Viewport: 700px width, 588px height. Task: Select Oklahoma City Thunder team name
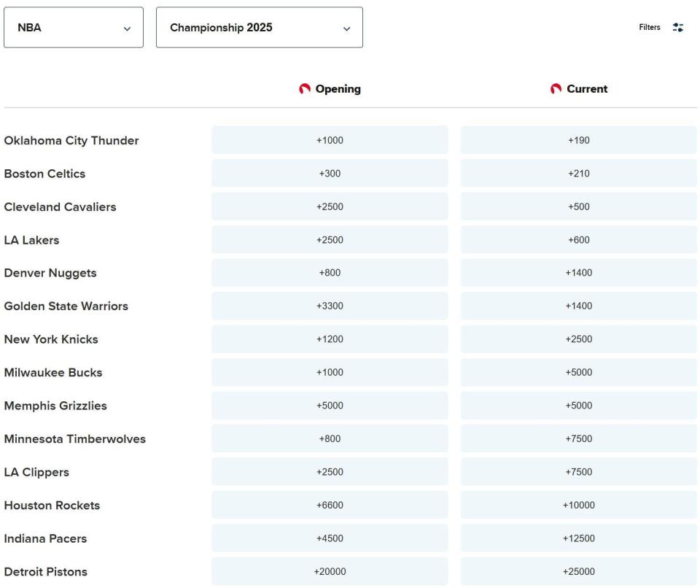tap(71, 141)
